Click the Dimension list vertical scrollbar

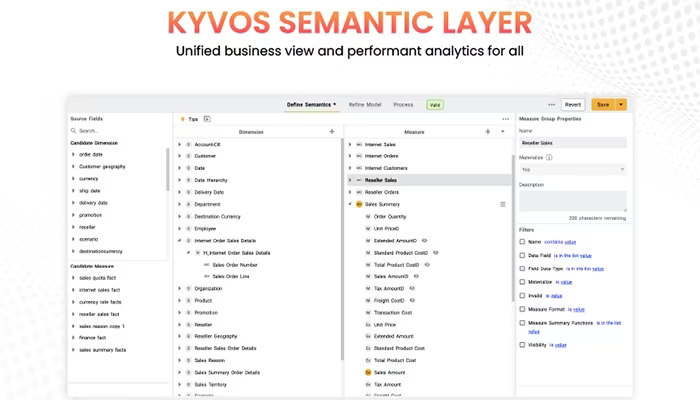coord(342,250)
